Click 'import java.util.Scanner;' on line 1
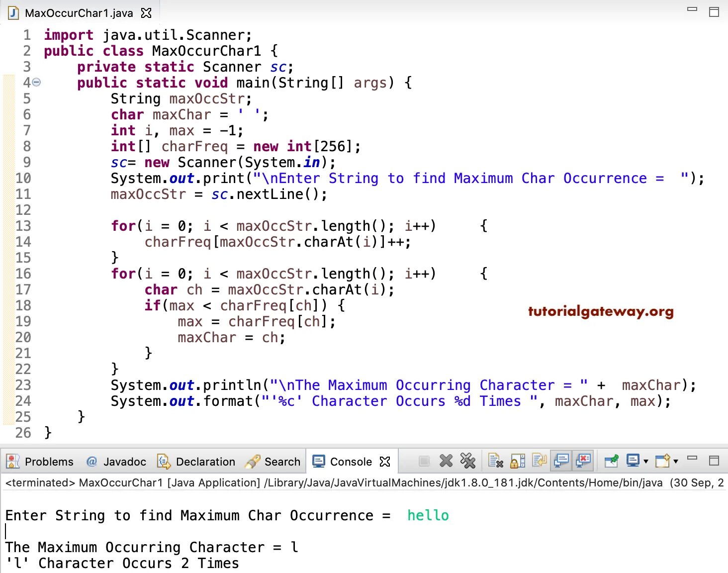This screenshot has height=573, width=728. 148,35
